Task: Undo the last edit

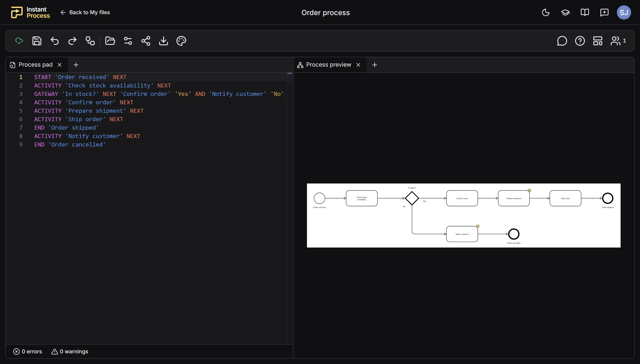Action: (x=55, y=41)
